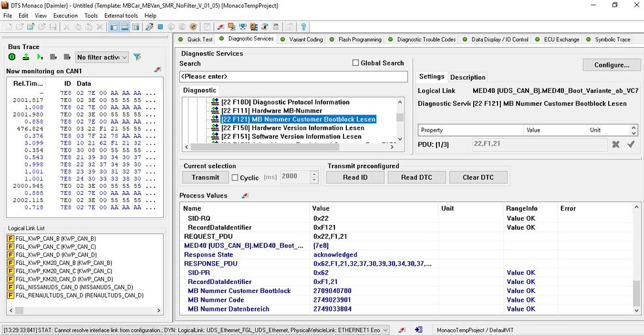Click the Read ID button
Screen dimensions: 644x335
[355, 177]
